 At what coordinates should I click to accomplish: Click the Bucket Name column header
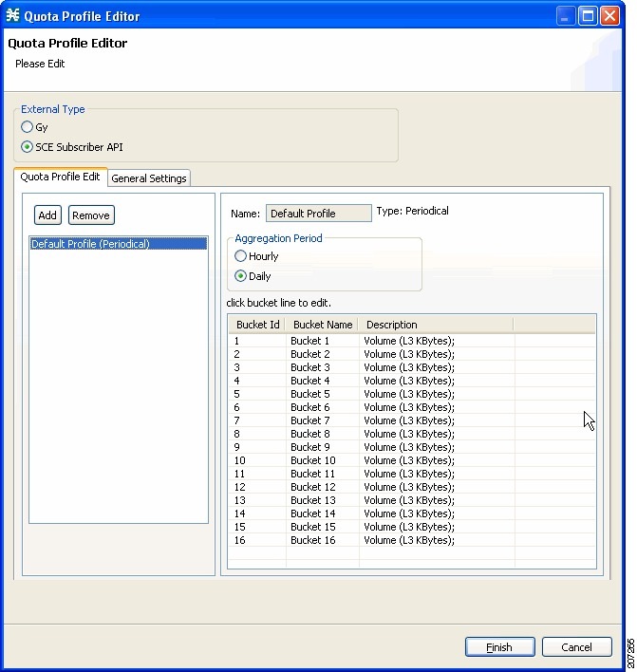click(x=323, y=325)
